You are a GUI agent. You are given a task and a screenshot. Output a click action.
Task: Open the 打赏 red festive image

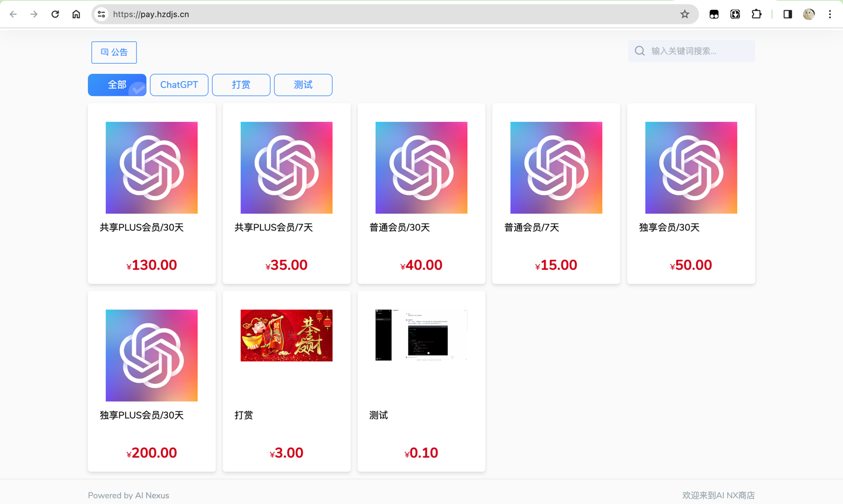(286, 335)
